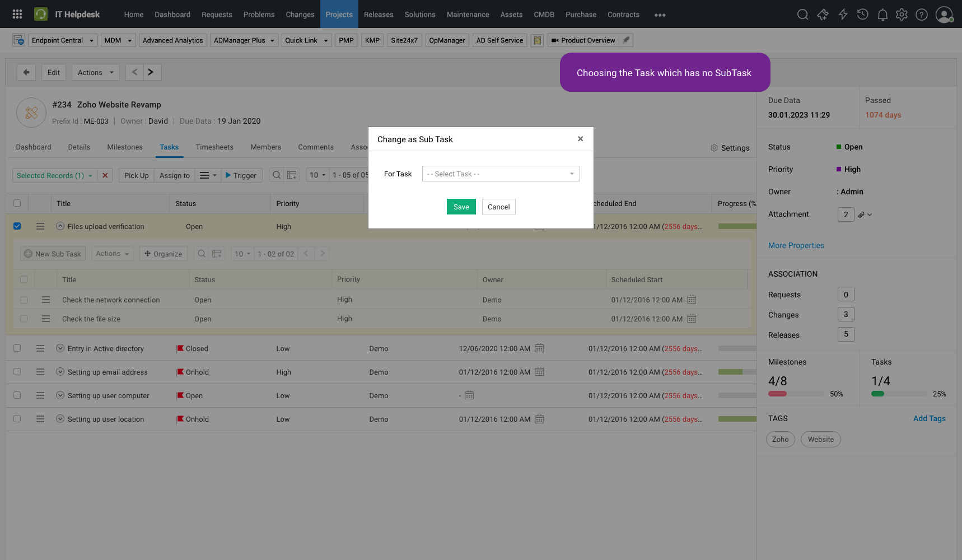Open the Select Task dropdown
This screenshot has width=962, height=560.
tap(501, 174)
